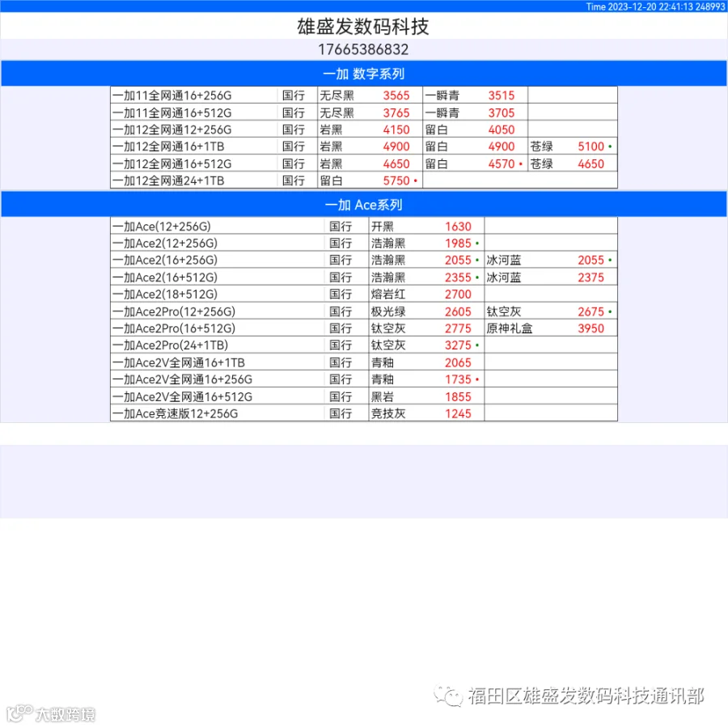Click the "一加 数字系列" section header
The height and width of the screenshot is (728, 728).
[x=363, y=74]
